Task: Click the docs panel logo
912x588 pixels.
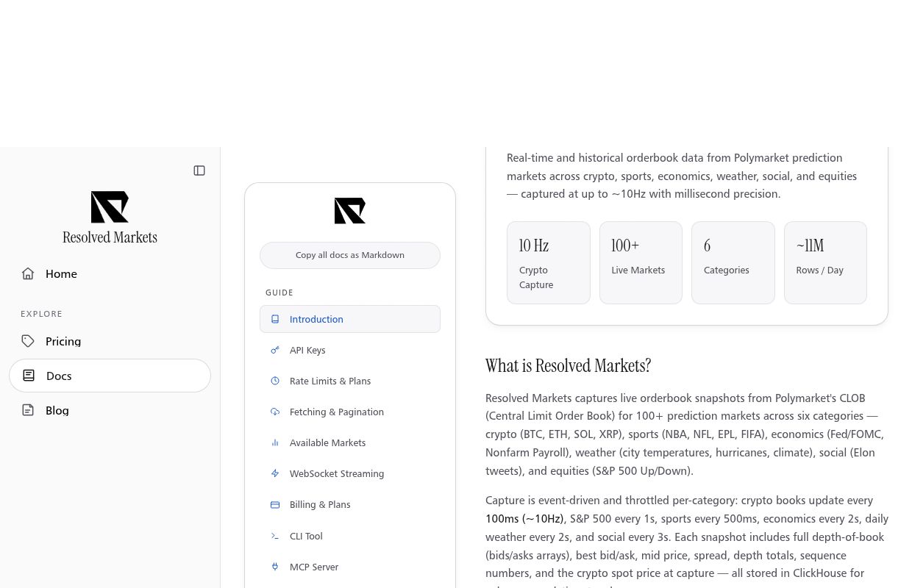Action: pos(350,211)
